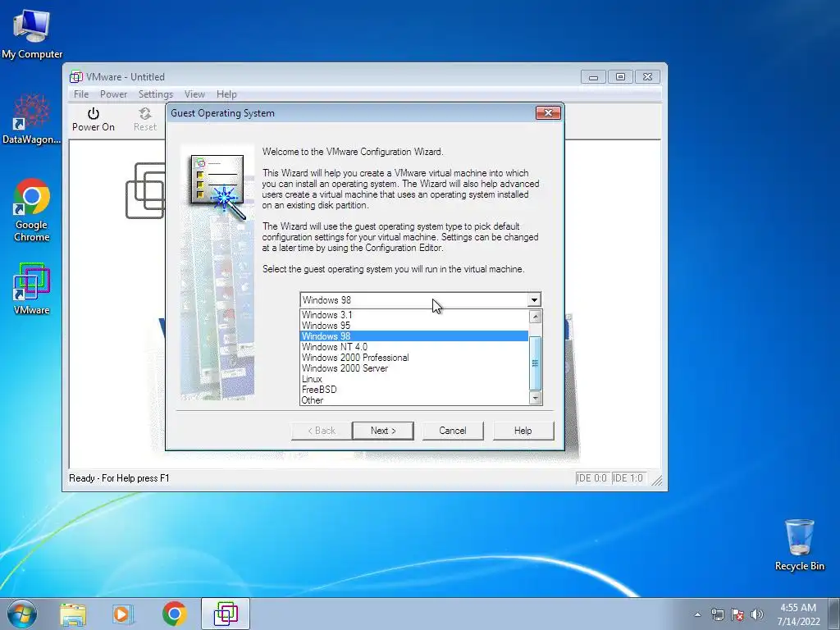Viewport: 840px width, 630px height.
Task: Open the Help menu
Action: pos(226,94)
